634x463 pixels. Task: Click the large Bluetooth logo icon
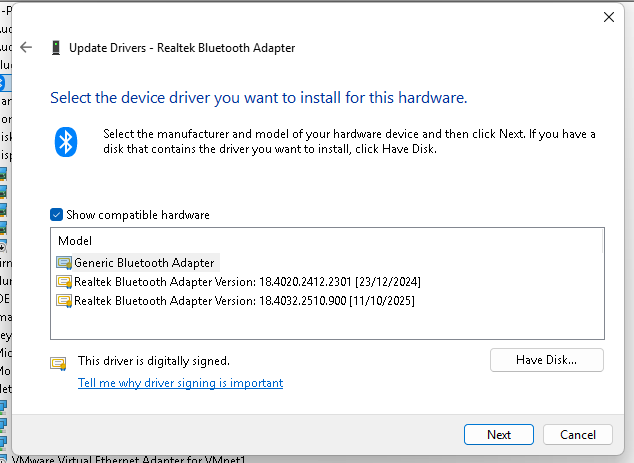click(66, 142)
